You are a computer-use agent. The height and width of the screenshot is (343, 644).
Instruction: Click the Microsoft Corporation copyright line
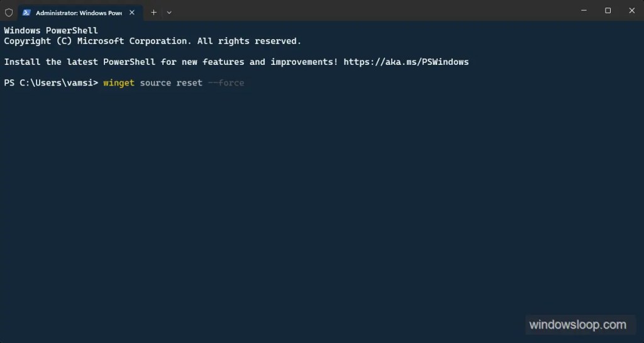pos(152,41)
